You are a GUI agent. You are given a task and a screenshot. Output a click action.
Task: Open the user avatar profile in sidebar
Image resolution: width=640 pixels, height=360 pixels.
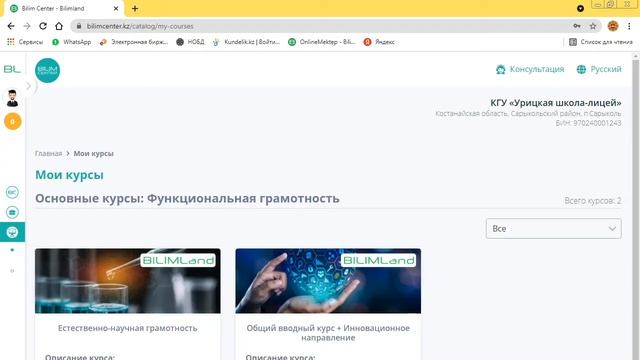pyautogui.click(x=12, y=98)
